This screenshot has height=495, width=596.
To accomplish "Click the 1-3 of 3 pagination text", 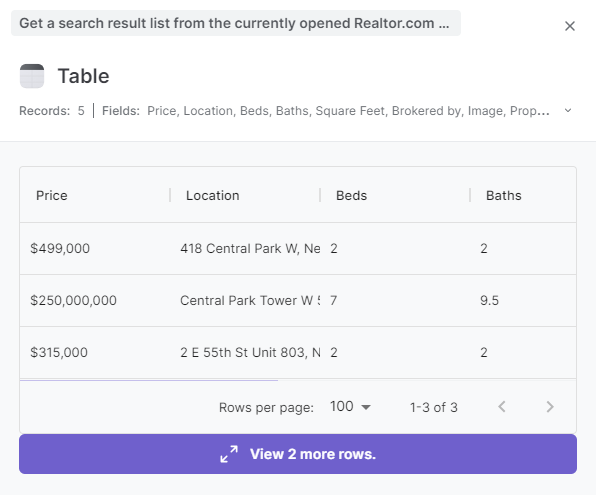I will (434, 407).
